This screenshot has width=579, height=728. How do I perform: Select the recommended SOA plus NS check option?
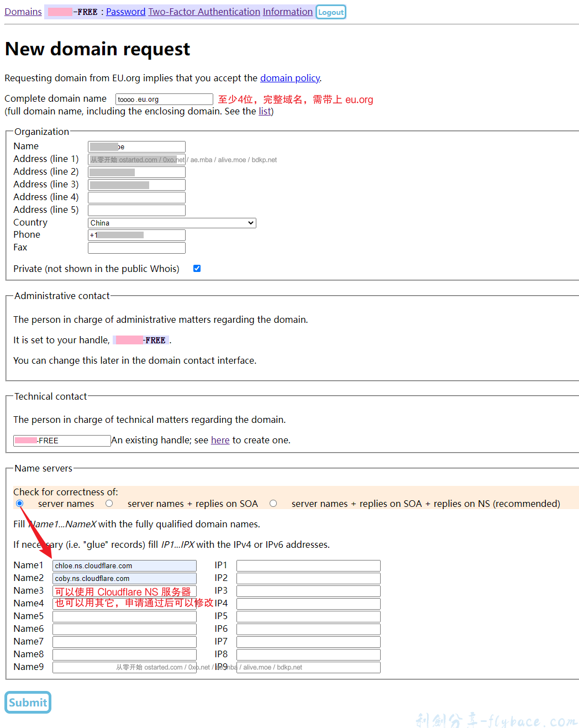pos(273,504)
